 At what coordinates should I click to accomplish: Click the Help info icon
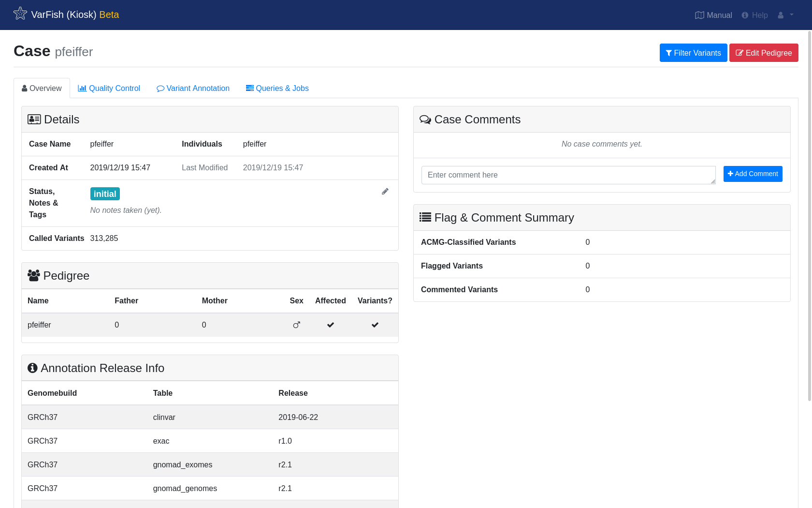tap(745, 15)
